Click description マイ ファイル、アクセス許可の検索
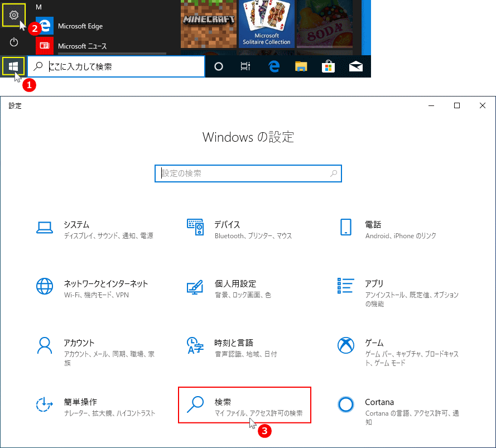 click(x=258, y=413)
